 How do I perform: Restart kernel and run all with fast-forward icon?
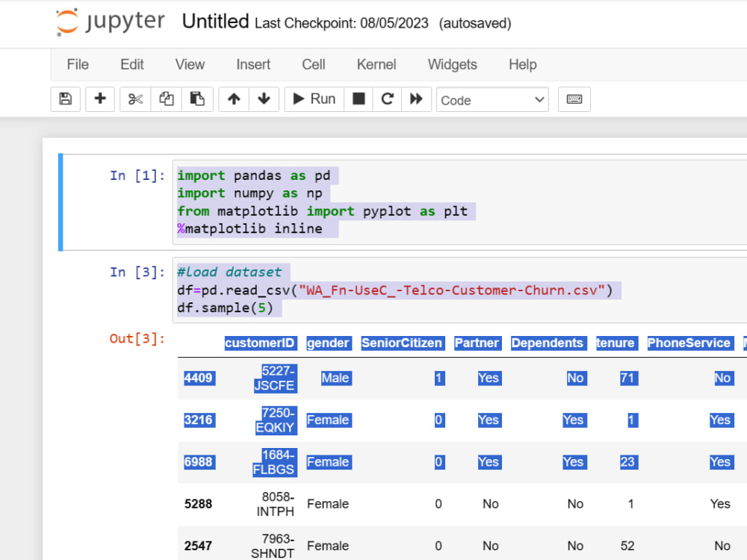click(416, 99)
